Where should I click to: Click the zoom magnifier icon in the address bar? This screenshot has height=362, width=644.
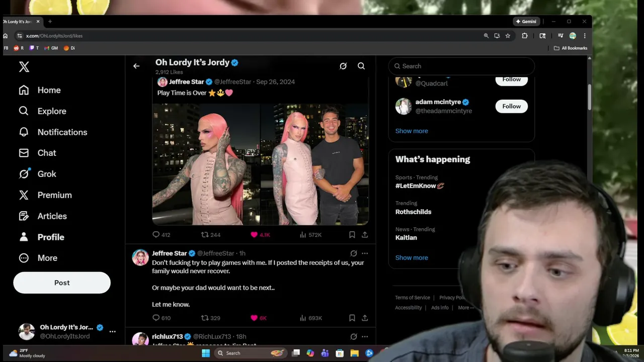coord(486,36)
